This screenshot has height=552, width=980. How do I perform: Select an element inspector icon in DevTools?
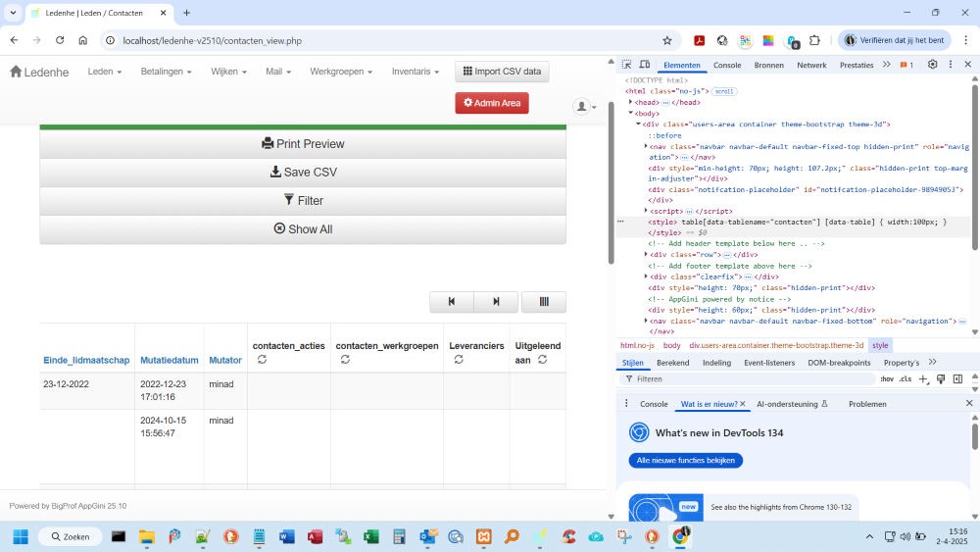[626, 65]
